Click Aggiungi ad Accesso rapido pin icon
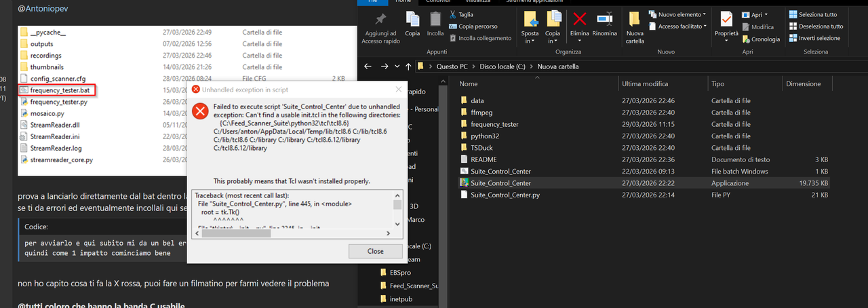 point(380,19)
